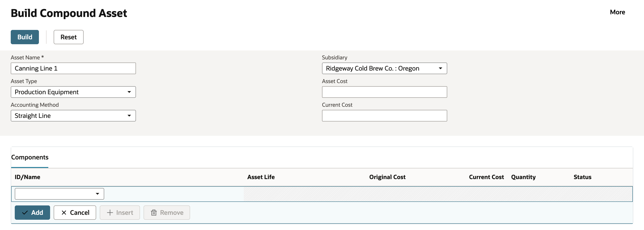Expand the ID/Name component dropdown
The height and width of the screenshot is (230, 644).
tap(59, 194)
